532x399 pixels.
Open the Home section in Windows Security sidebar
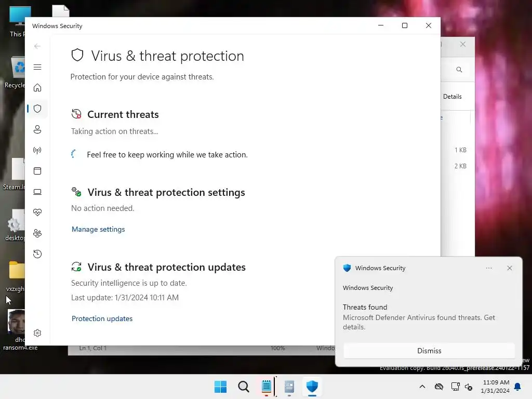click(x=37, y=88)
